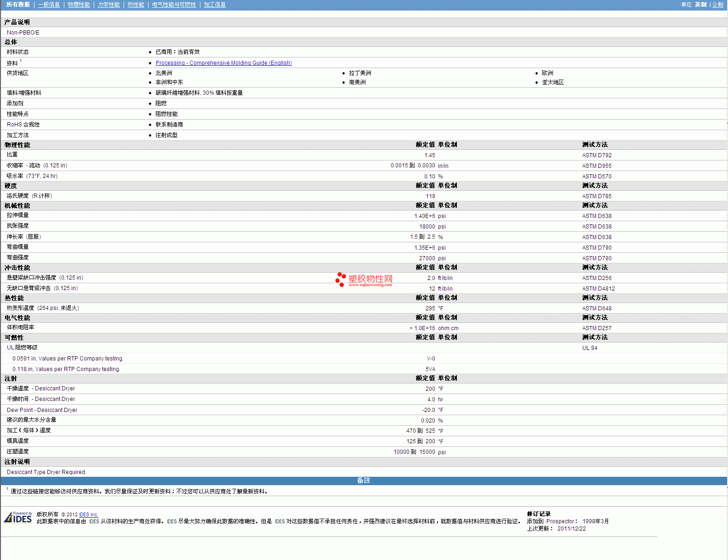Go to the 一般信息 section tab
Image resolution: width=728 pixels, height=560 pixels.
pos(49,5)
